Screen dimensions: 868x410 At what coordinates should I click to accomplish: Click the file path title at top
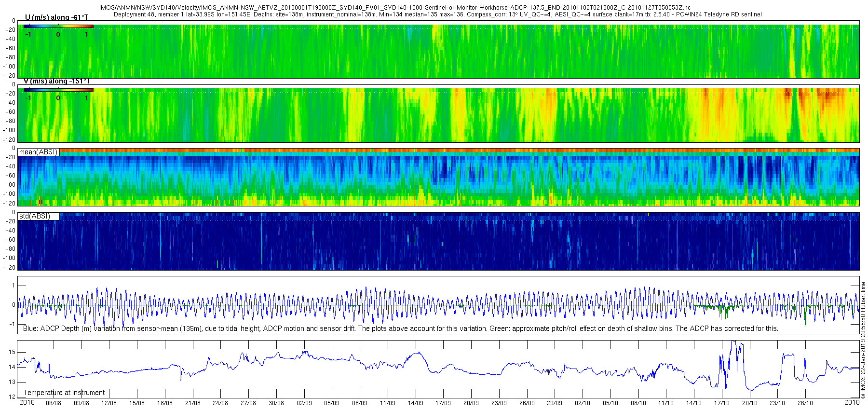click(x=395, y=8)
